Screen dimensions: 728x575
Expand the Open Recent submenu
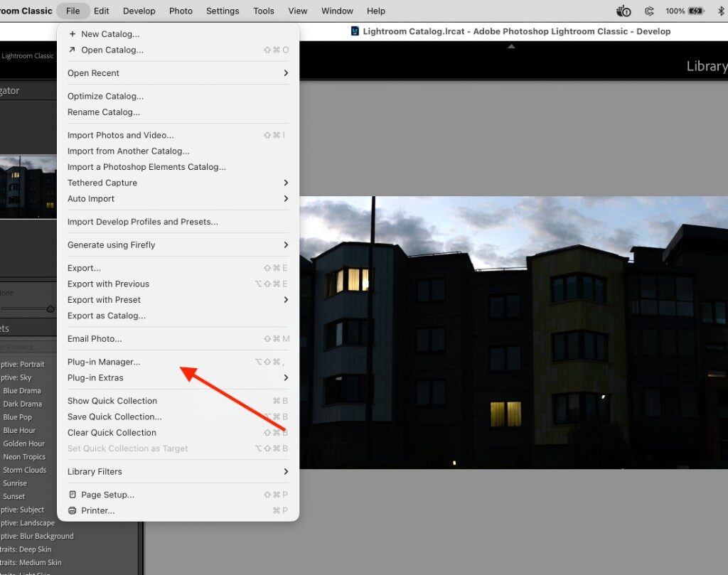(286, 73)
